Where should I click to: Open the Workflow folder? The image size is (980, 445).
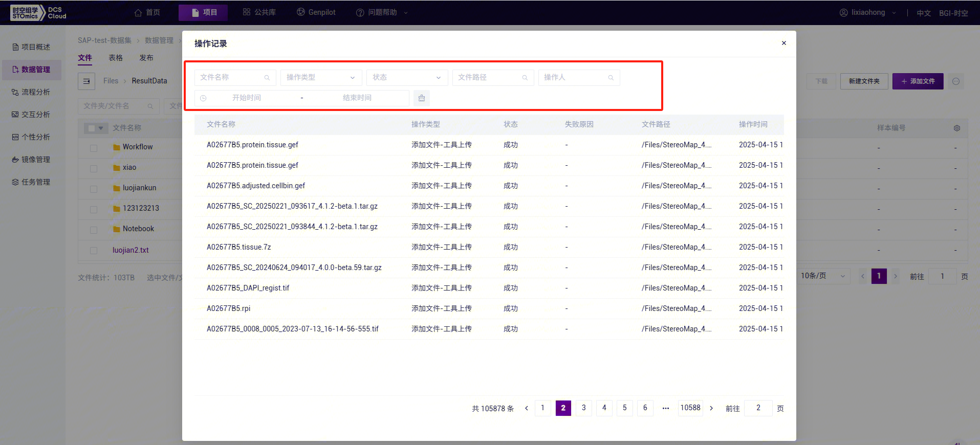pyautogui.click(x=138, y=147)
